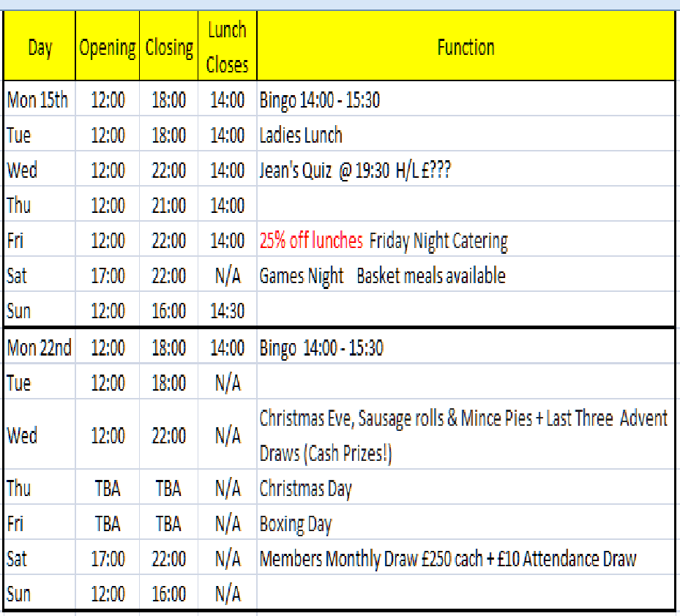The image size is (680, 616).
Task: Click the 14:30 lunch closes cell
Action: pyautogui.click(x=227, y=311)
